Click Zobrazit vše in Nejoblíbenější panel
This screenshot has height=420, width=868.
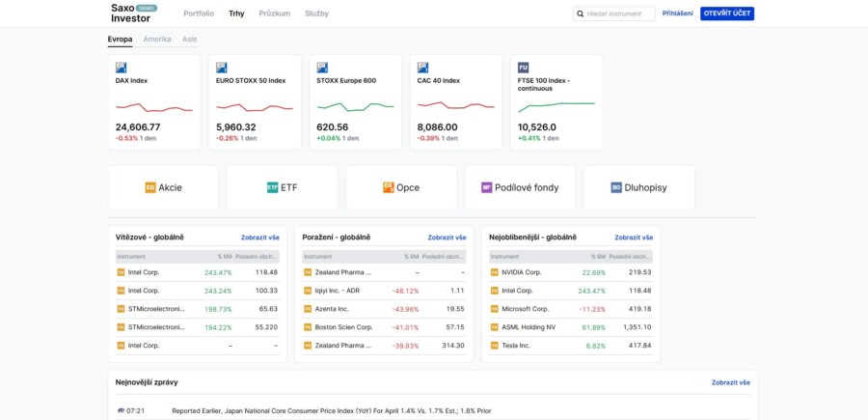click(634, 238)
